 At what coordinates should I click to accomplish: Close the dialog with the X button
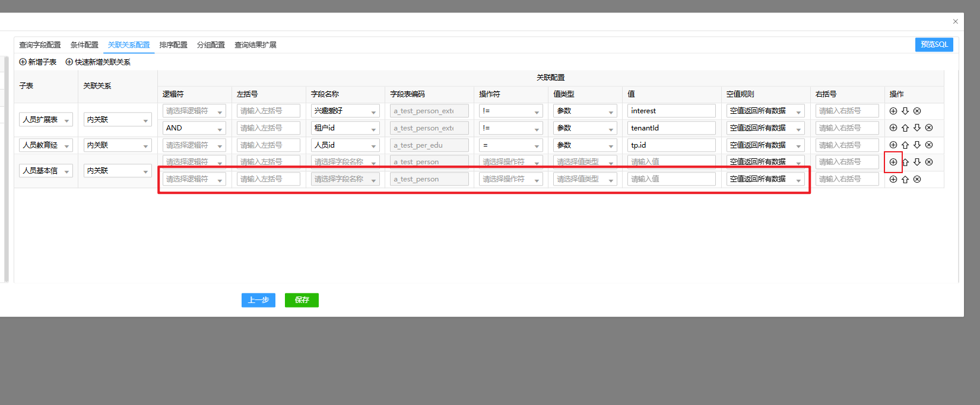tap(955, 21)
